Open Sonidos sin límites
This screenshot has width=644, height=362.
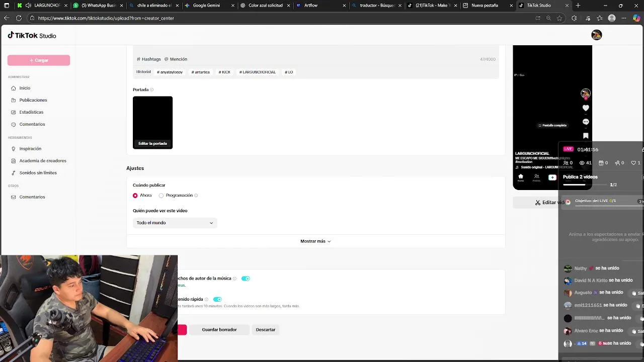pyautogui.click(x=38, y=173)
